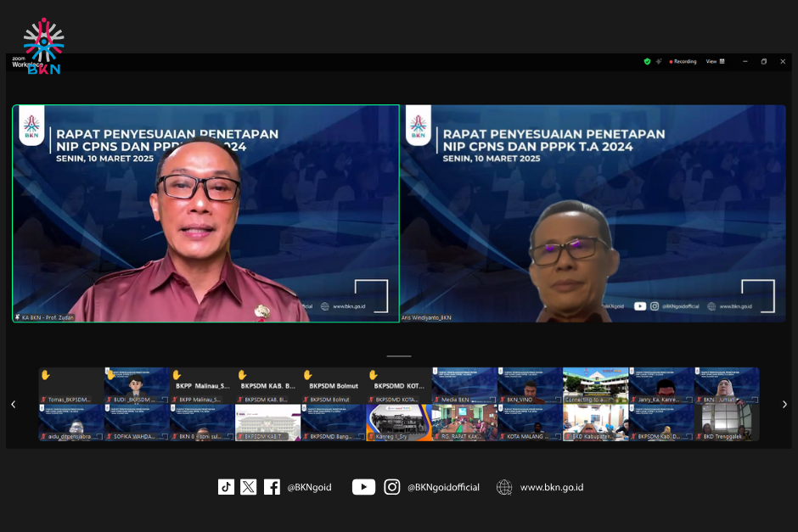Open the www.bkn.go.id footer link
Image resolution: width=798 pixels, height=532 pixels.
pyautogui.click(x=551, y=487)
